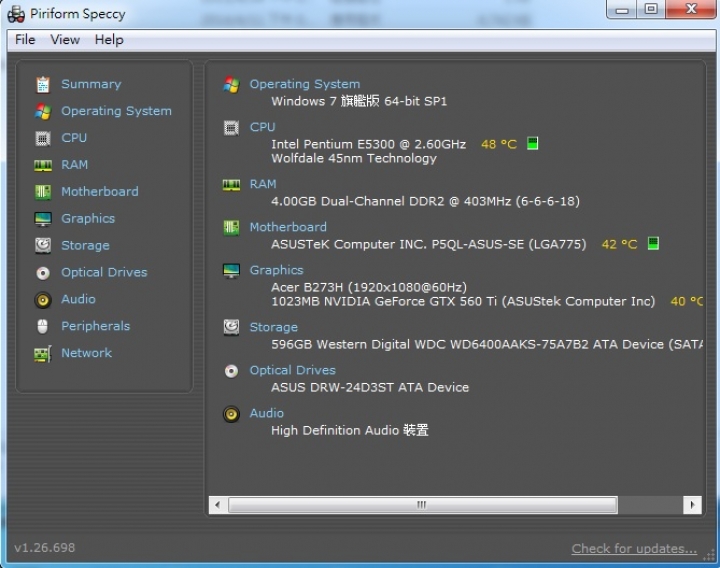Screen dimensions: 720x568
Task: Click the Motherboard icon in the summary panel
Action: pyautogui.click(x=231, y=227)
